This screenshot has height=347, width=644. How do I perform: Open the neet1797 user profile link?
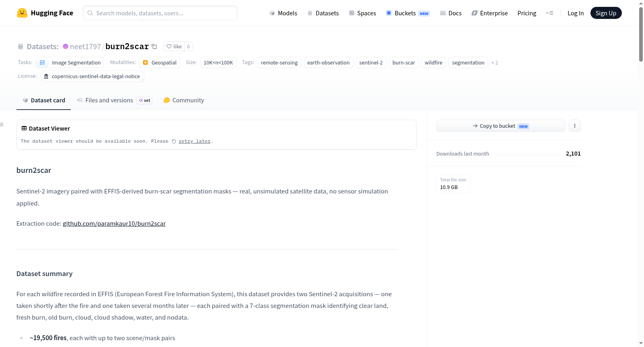[85, 46]
